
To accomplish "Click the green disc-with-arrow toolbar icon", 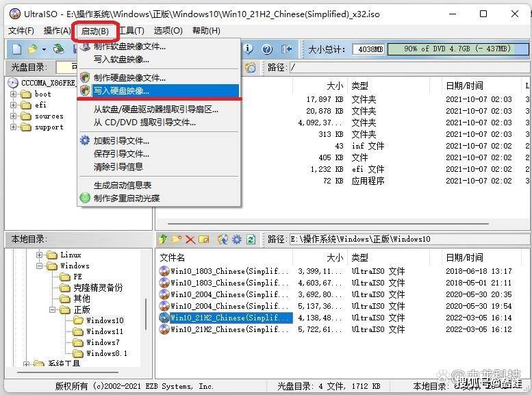I will (x=59, y=49).
